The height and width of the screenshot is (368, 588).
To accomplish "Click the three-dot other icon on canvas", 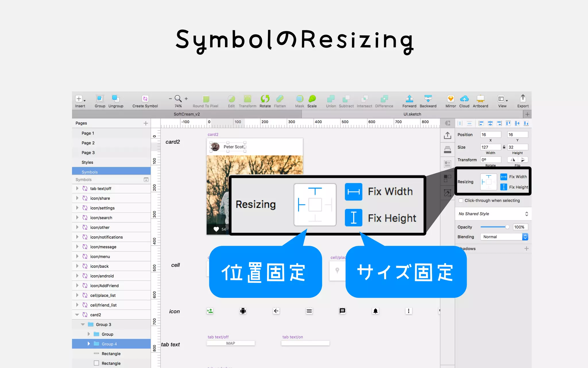I will coord(409,311).
